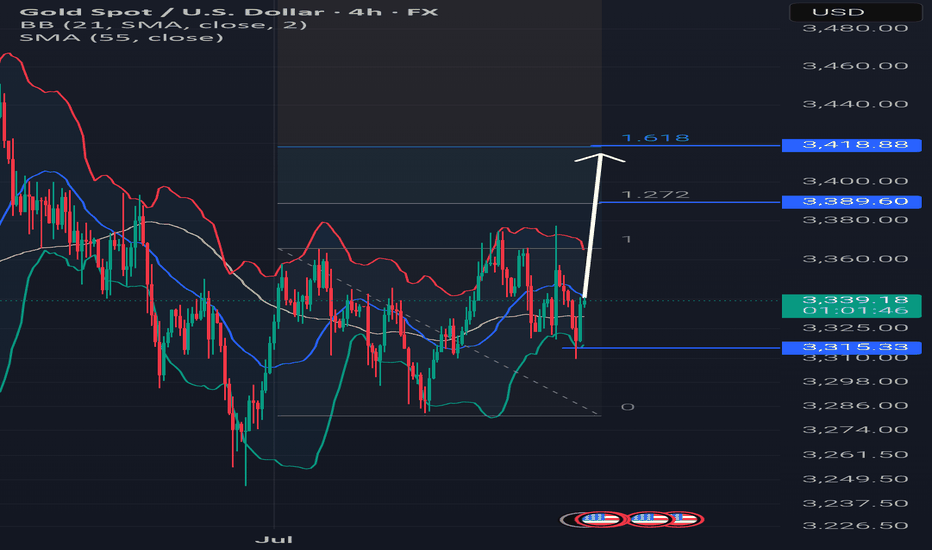
Task: Click the 3,460.00 price axis value
Action: pos(855,65)
